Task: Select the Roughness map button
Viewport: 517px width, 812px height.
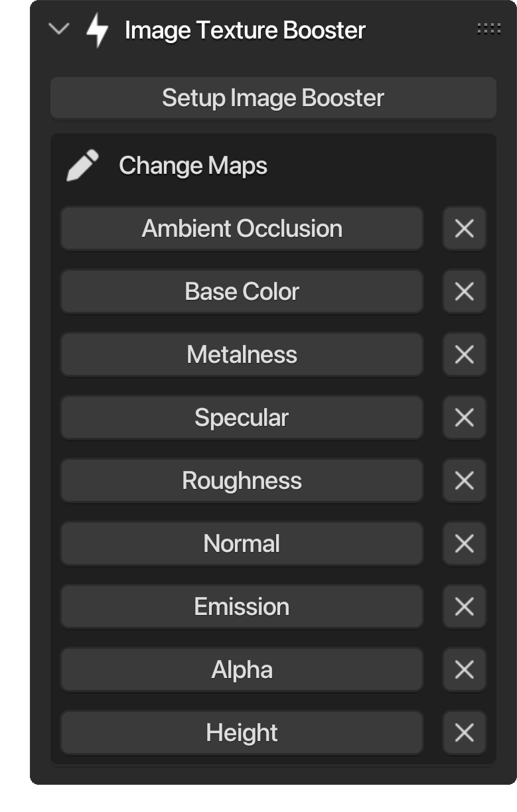Action: [x=242, y=480]
